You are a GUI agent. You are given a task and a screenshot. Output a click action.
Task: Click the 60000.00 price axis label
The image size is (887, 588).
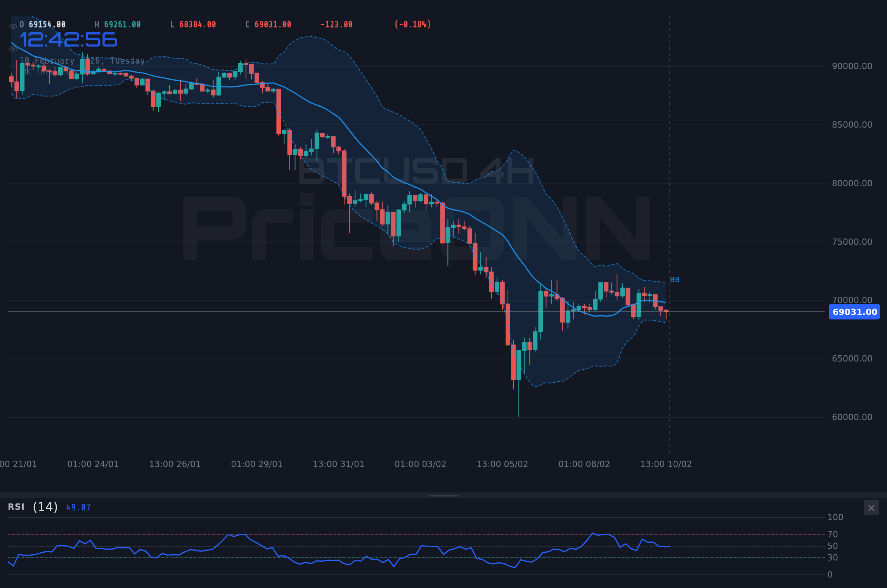point(852,417)
